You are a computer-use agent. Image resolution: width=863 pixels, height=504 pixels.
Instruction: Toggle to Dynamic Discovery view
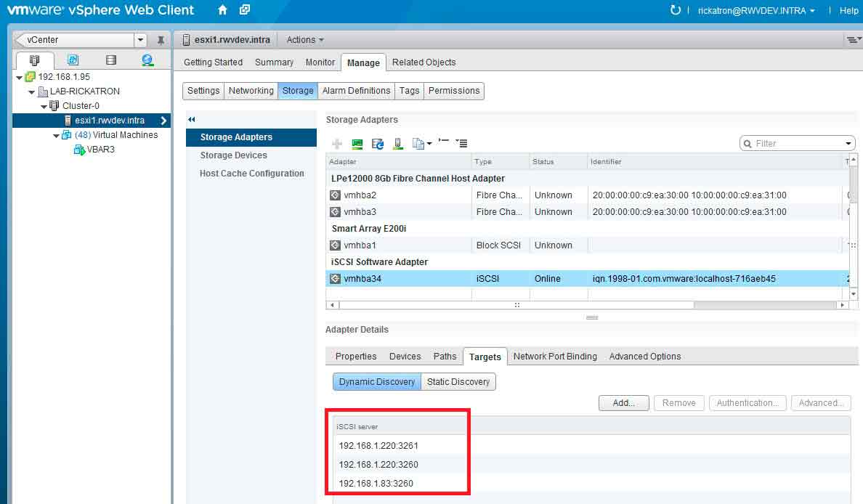click(377, 382)
